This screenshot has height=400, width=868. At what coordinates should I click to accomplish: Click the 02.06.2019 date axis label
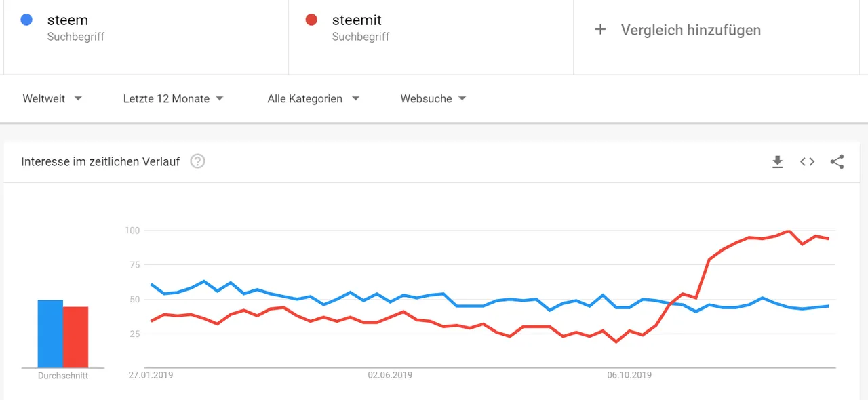pos(390,374)
